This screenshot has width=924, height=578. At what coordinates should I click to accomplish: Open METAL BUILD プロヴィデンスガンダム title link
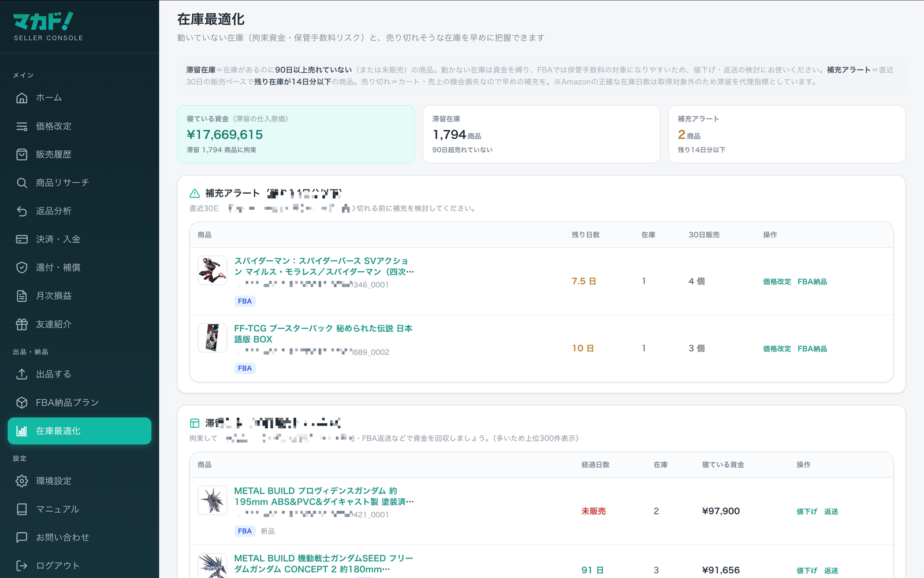pos(324,496)
